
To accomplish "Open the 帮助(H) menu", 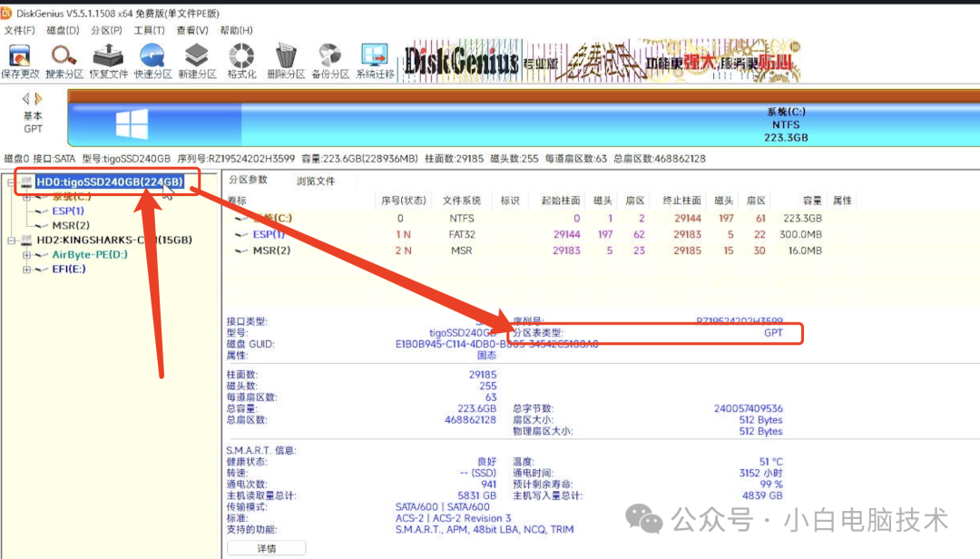I will [x=236, y=30].
